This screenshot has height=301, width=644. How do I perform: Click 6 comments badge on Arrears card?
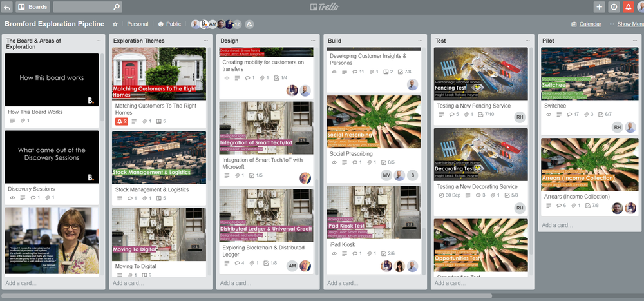(562, 205)
